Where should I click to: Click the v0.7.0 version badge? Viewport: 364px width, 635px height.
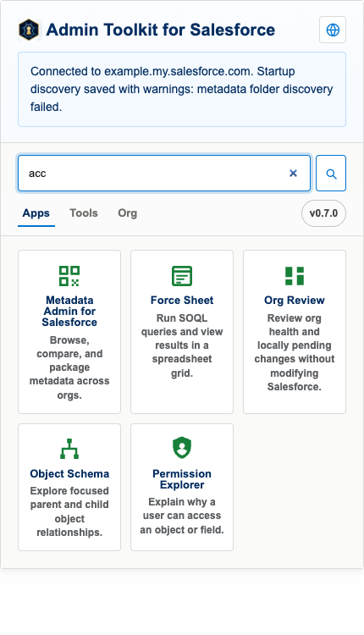[x=323, y=213]
